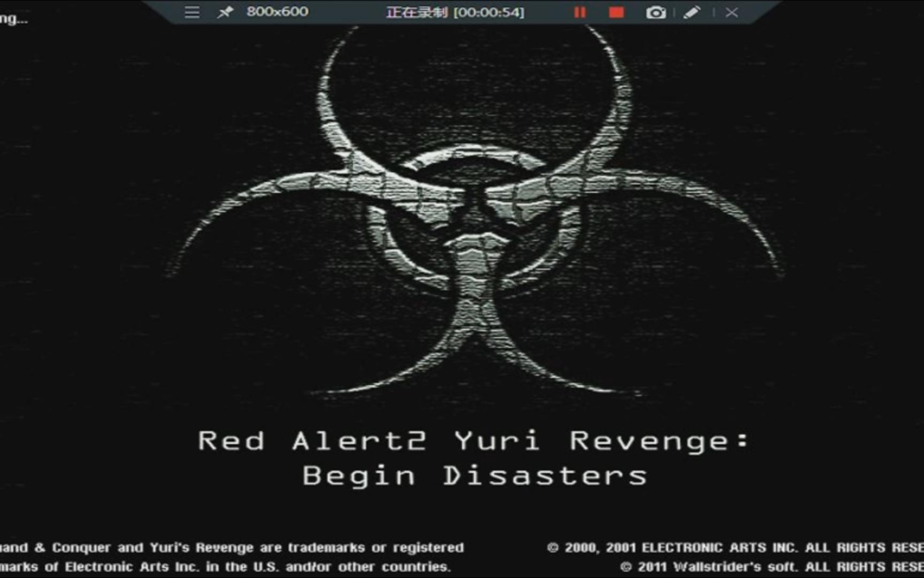The image size is (924, 578).
Task: Click the Red Alert2 Yuri Revenge title
Action: point(473,441)
